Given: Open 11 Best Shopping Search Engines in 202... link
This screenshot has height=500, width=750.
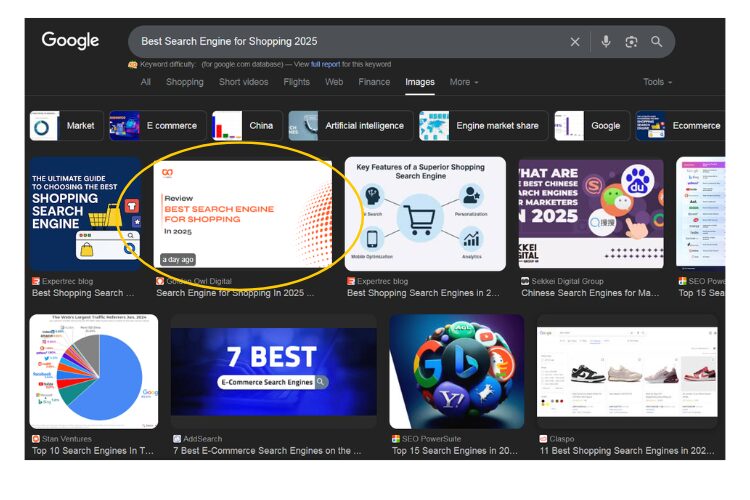Looking at the screenshot, I should [627, 450].
